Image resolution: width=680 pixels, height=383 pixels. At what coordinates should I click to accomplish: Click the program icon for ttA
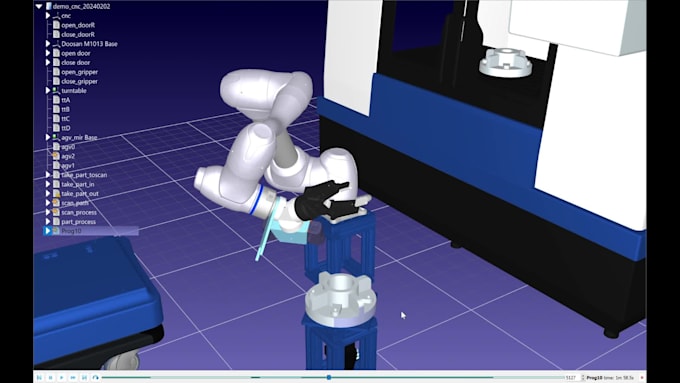coord(56,100)
